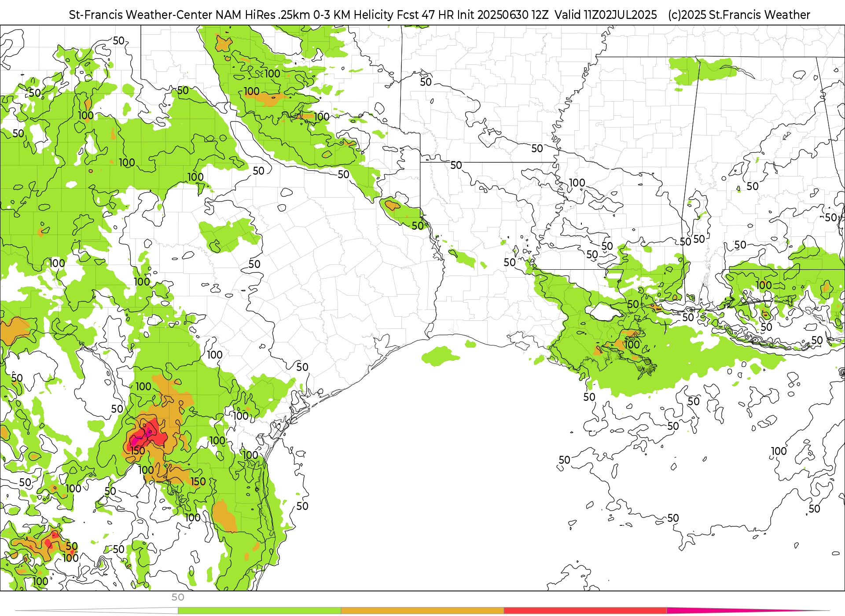This screenshot has width=845, height=616.
Task: Click the red segment of the color bar
Action: (585, 611)
